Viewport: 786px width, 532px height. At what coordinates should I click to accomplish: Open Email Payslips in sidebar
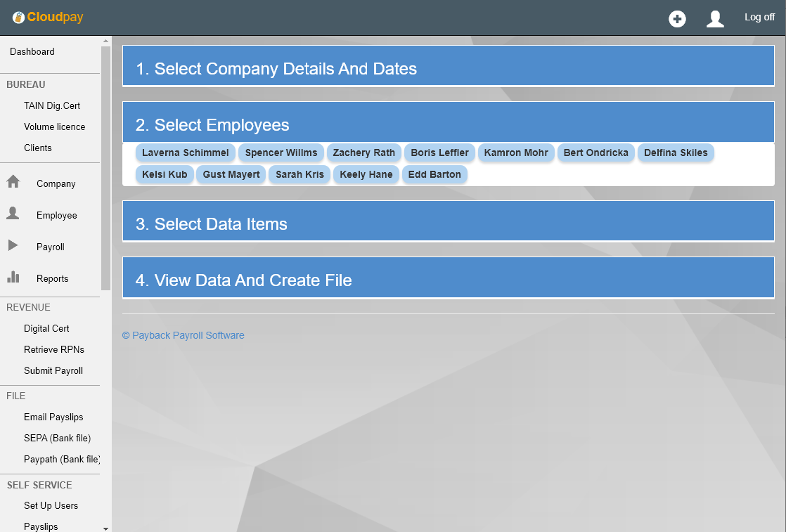[x=53, y=417]
